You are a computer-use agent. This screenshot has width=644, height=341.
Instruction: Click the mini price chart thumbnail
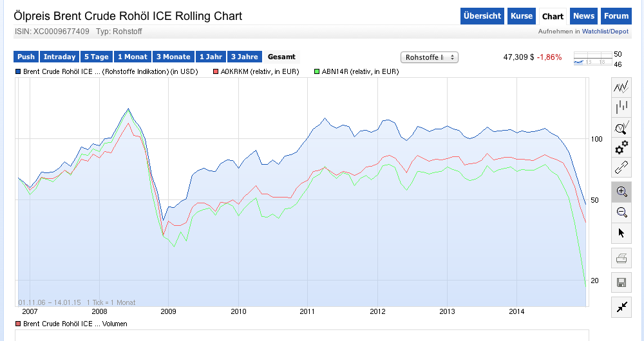coord(591,59)
